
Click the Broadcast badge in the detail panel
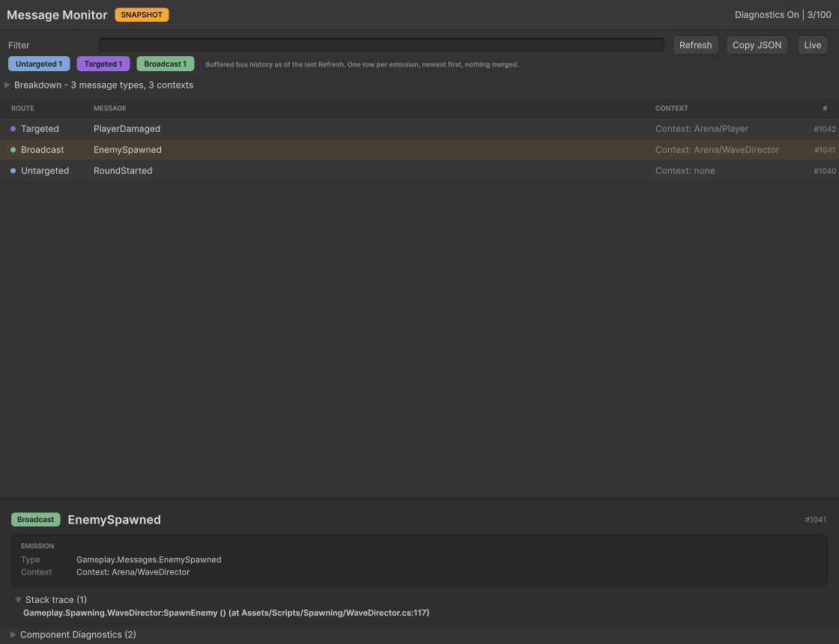point(35,520)
